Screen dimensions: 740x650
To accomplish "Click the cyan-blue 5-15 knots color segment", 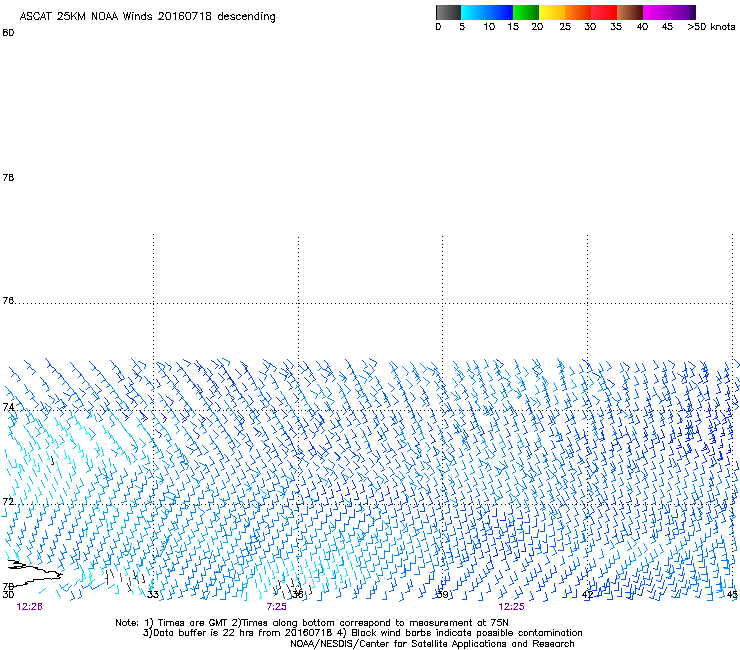I will [x=487, y=12].
